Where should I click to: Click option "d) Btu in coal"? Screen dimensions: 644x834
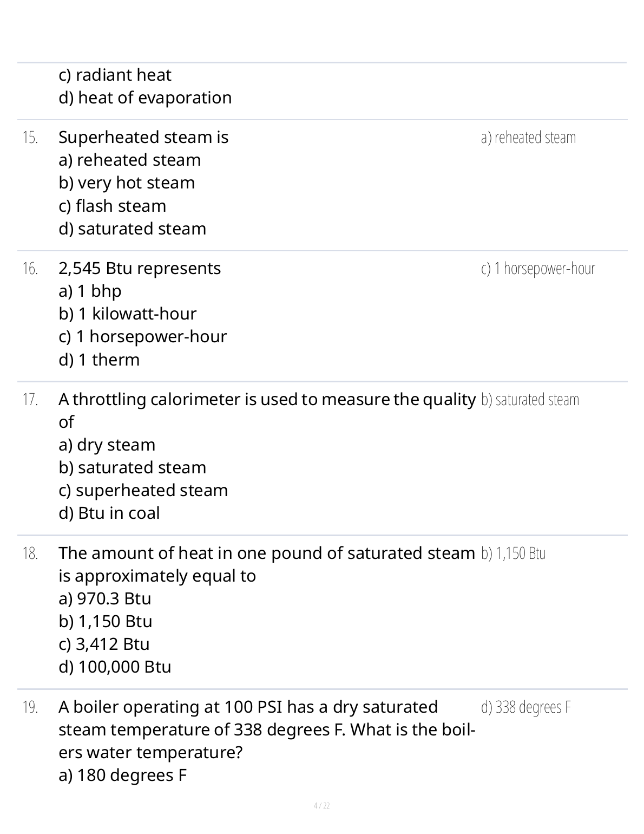[109, 513]
